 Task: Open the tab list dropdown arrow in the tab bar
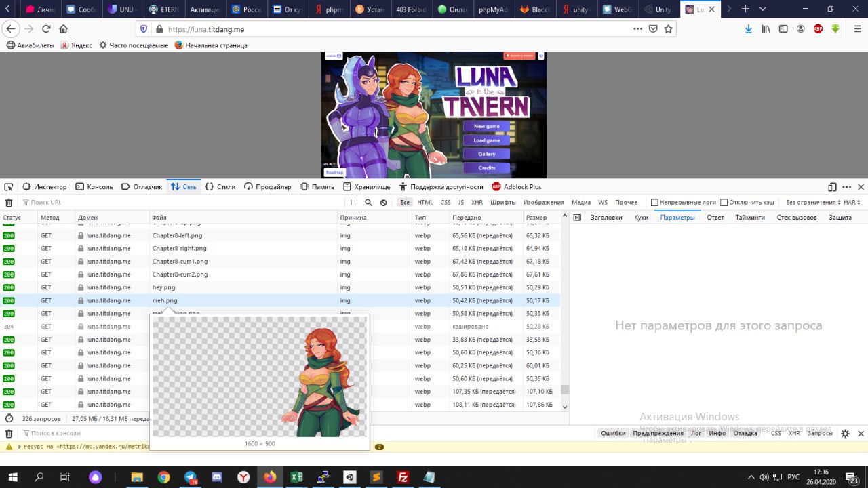(762, 9)
